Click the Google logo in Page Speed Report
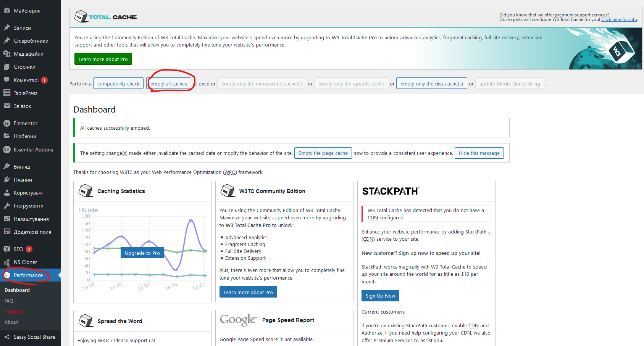 238,320
